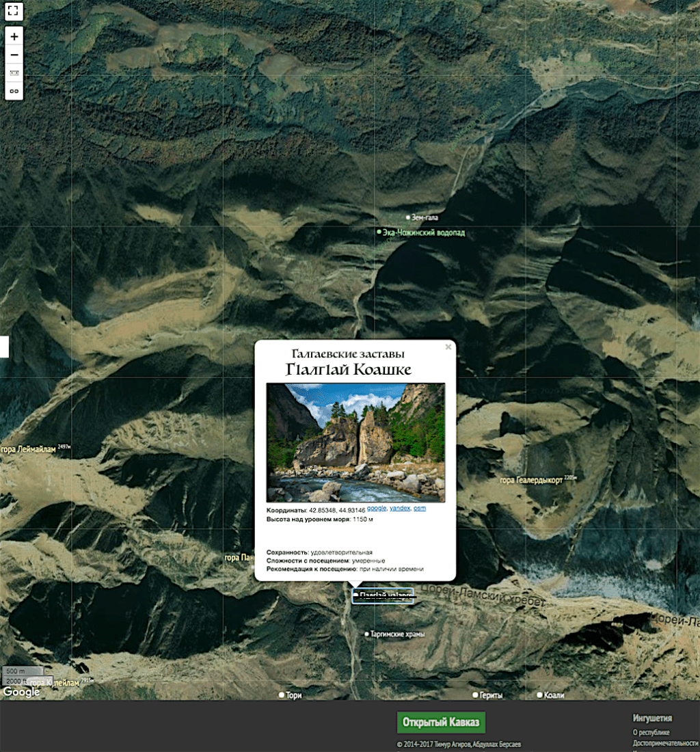The width and height of the screenshot is (700, 752).
Task: Select the Тори map marker
Action: point(281,695)
